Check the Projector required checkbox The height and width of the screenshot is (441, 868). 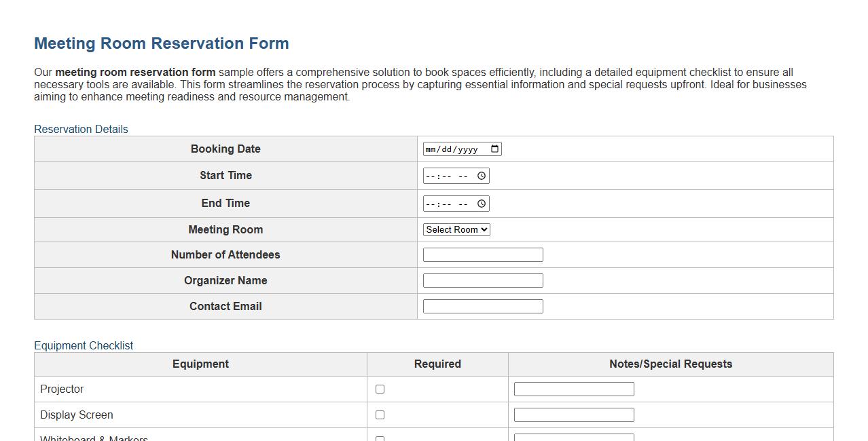[x=380, y=389]
